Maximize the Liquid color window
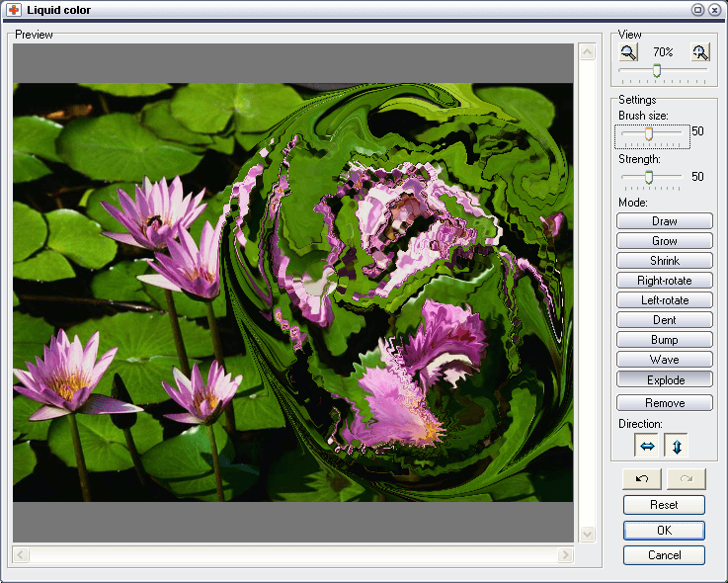The width and height of the screenshot is (728, 583). tap(697, 10)
